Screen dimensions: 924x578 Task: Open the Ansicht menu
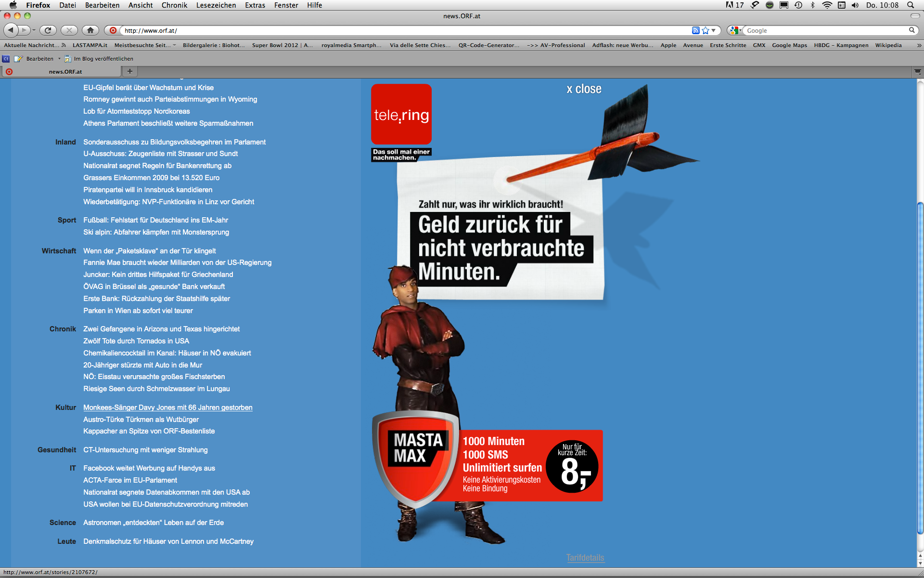pyautogui.click(x=141, y=5)
